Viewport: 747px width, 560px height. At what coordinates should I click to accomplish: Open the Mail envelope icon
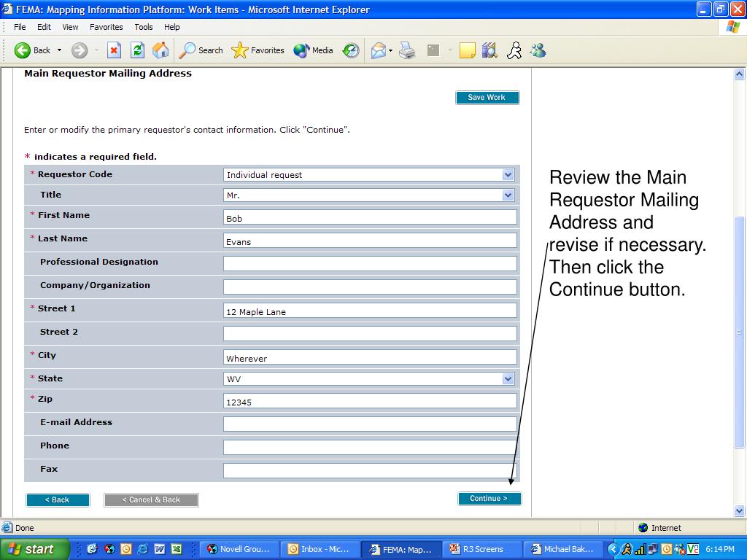pos(379,50)
